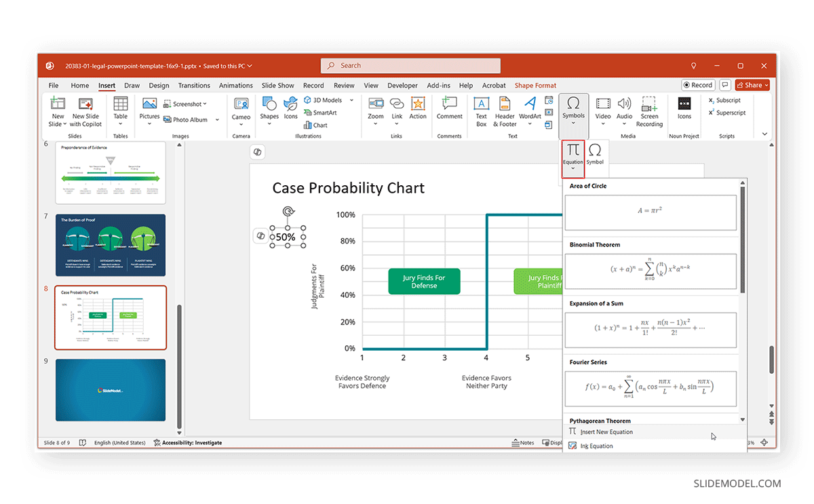Insert the Binomial Theorem equation
This screenshot has height=504, width=814.
click(x=651, y=271)
